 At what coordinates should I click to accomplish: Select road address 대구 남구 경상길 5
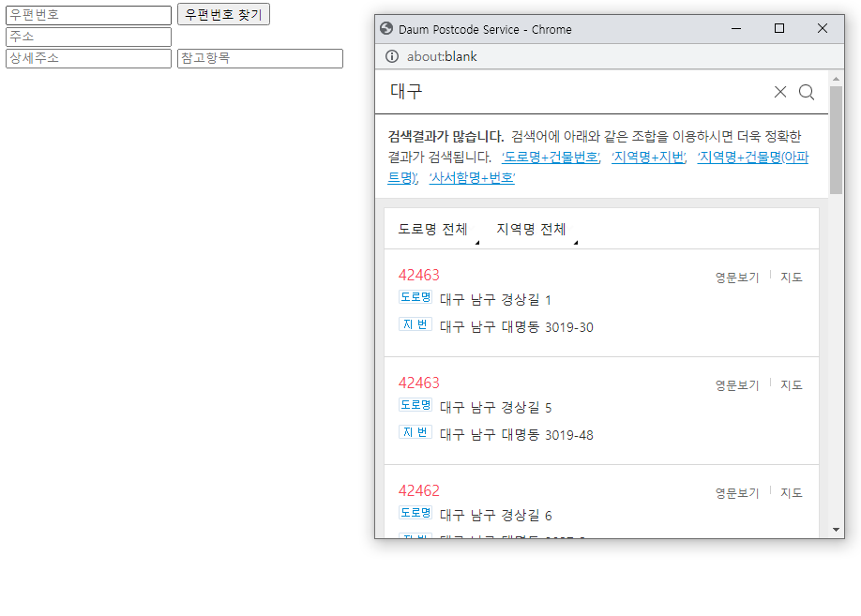coord(495,407)
